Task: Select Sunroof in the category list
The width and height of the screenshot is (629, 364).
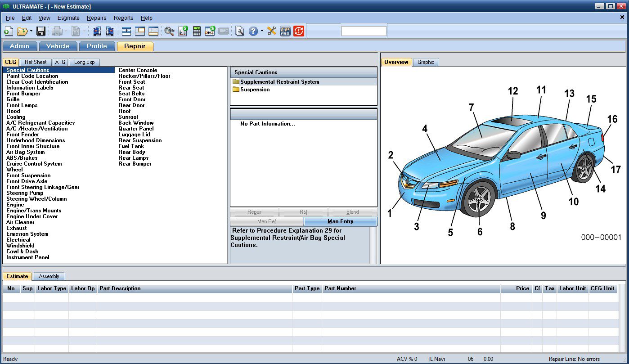Action: tap(128, 117)
